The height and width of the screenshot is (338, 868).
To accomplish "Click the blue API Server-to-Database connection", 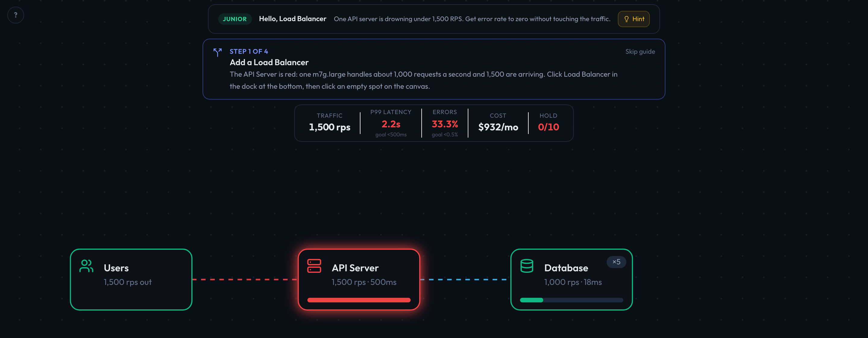I will [465, 280].
